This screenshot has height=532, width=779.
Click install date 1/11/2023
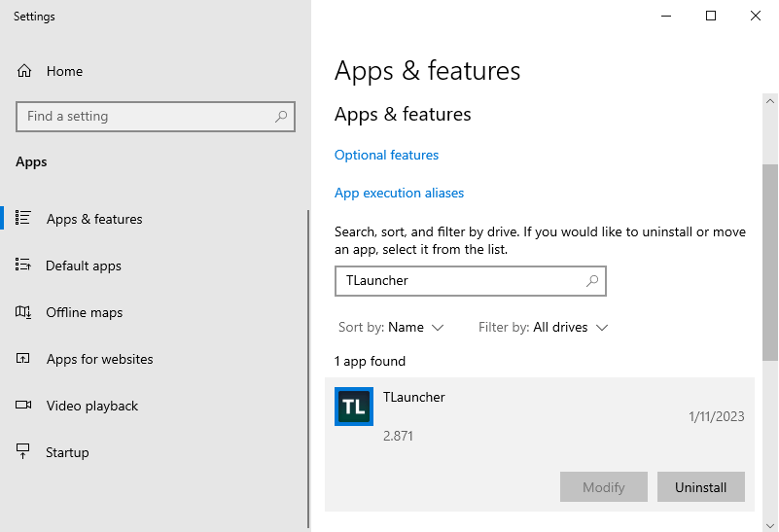717,416
